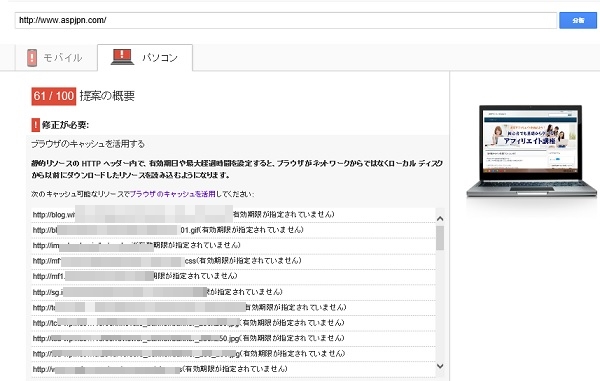Viewport: 600px width, 381px height.
Task: Click the scroll down arrow of resource list
Action: click(440, 366)
